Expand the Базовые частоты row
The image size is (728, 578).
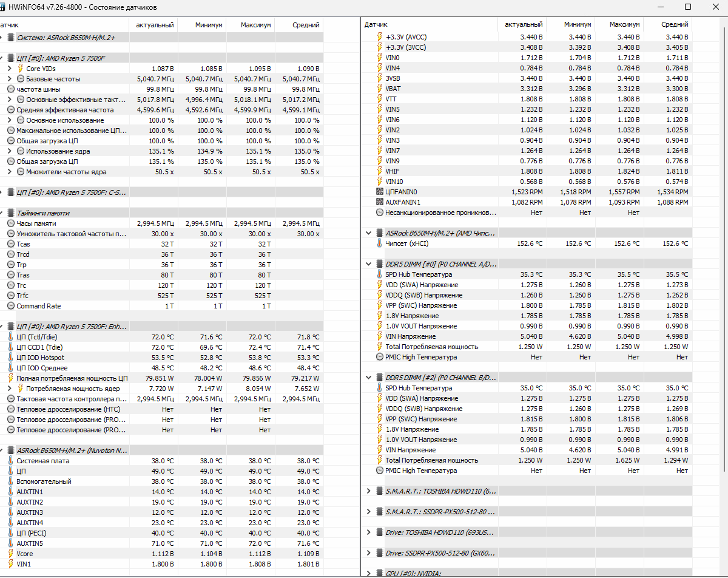(x=10, y=79)
